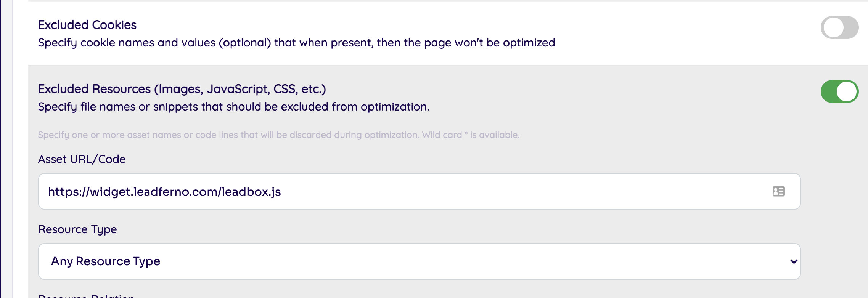Viewport: 868px width, 298px height.
Task: Click the partially visible Resource Relation label
Action: (x=86, y=296)
